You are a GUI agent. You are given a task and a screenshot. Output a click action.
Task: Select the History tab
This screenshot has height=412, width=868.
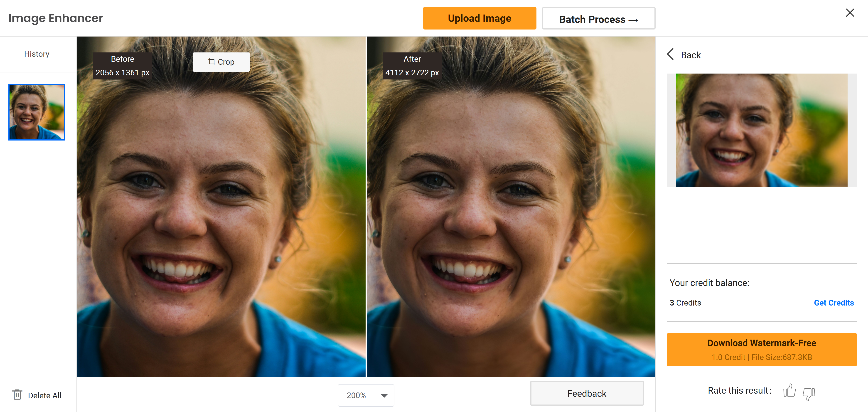pyautogui.click(x=37, y=54)
